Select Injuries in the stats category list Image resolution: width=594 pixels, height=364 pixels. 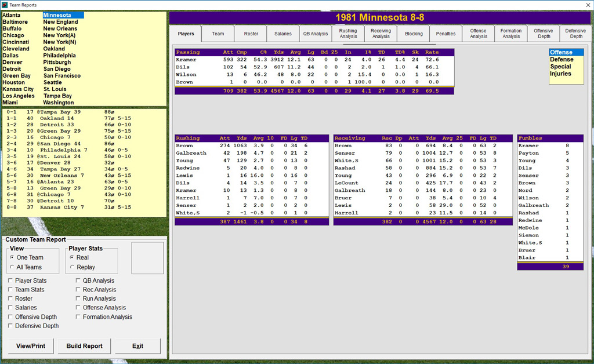(566, 74)
